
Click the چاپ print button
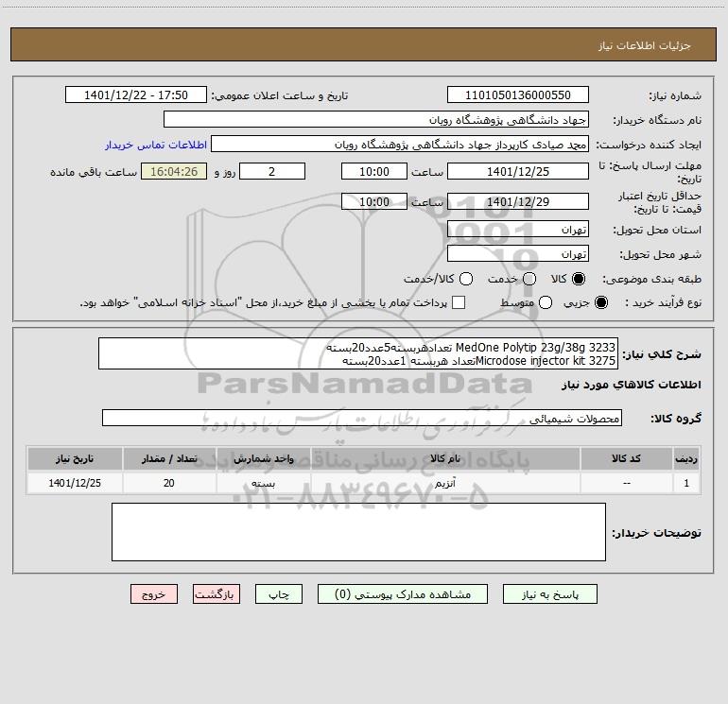279,594
